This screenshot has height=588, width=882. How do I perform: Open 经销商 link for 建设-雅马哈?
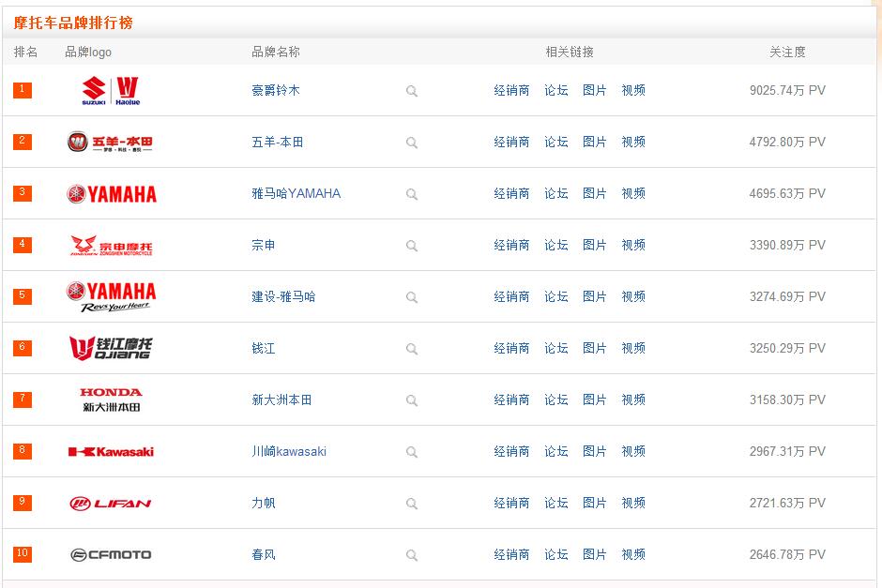tap(511, 296)
